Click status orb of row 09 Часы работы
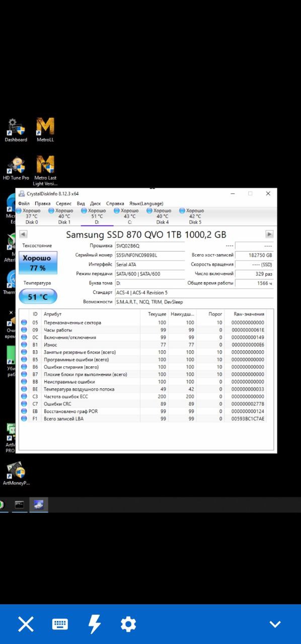The width and height of the screenshot is (301, 644). pos(24,330)
